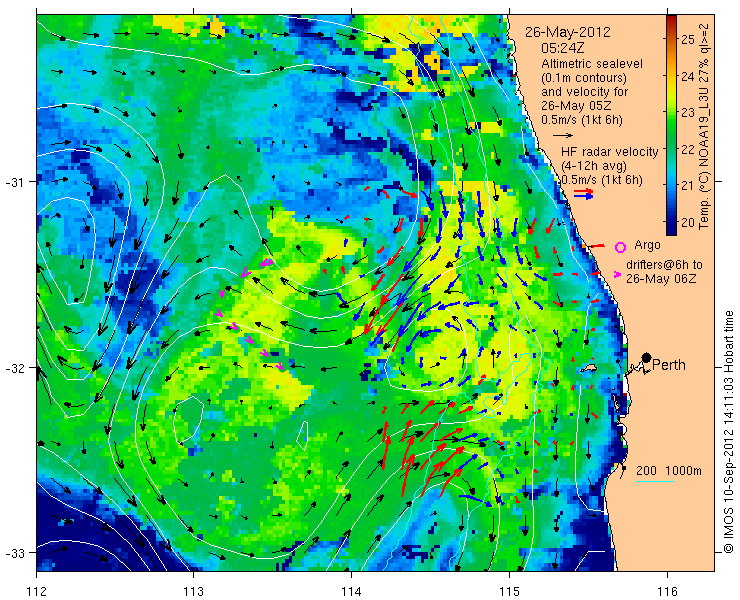Click the '(4-12h avg)' legend text

(594, 166)
